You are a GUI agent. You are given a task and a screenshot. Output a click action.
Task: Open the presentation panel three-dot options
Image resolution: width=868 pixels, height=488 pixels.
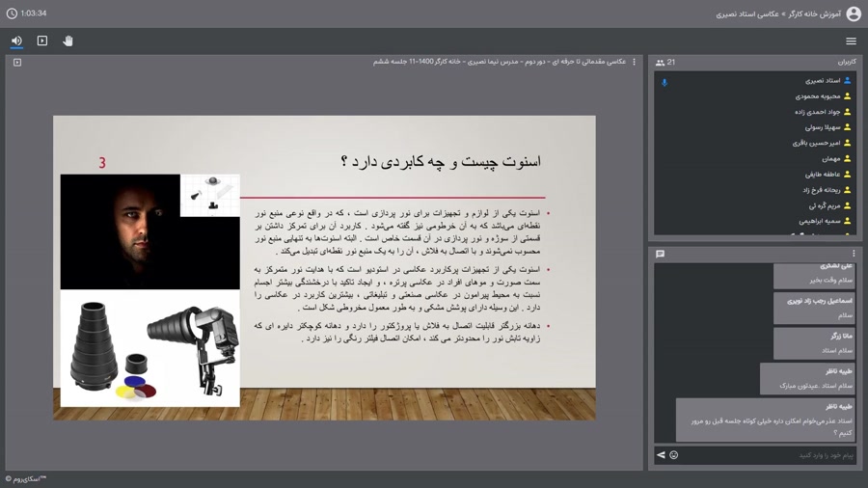click(634, 62)
